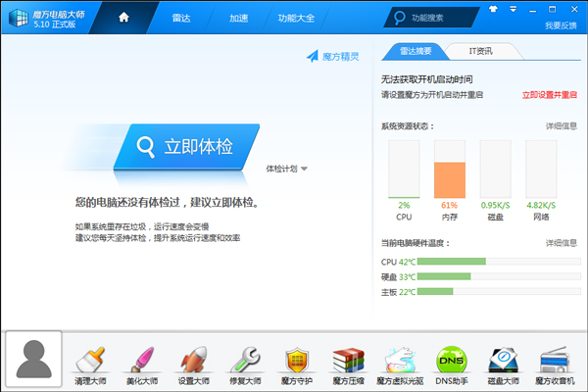Click the CPU usage bar
The image size is (588, 392).
click(404, 170)
